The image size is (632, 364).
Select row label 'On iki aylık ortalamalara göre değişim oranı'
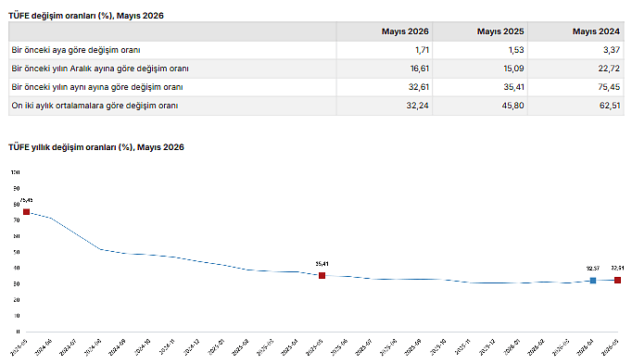[95, 106]
